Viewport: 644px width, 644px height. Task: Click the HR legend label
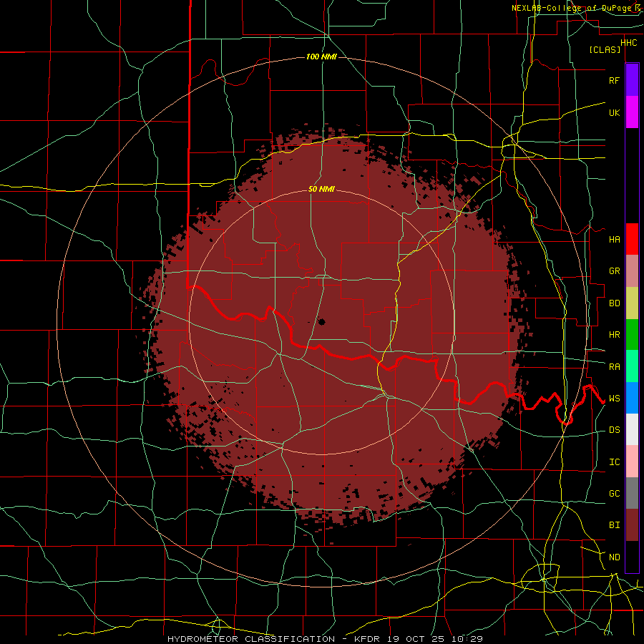point(614,335)
